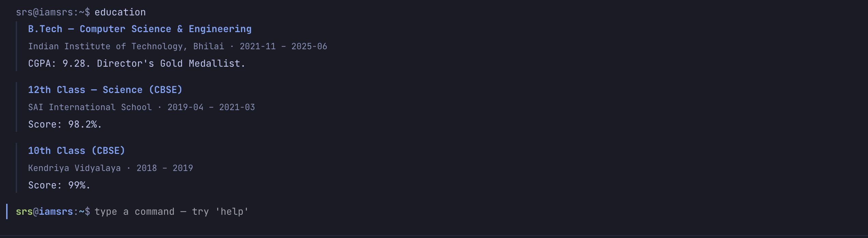
Task: Click the SAI International School text
Action: [x=90, y=107]
